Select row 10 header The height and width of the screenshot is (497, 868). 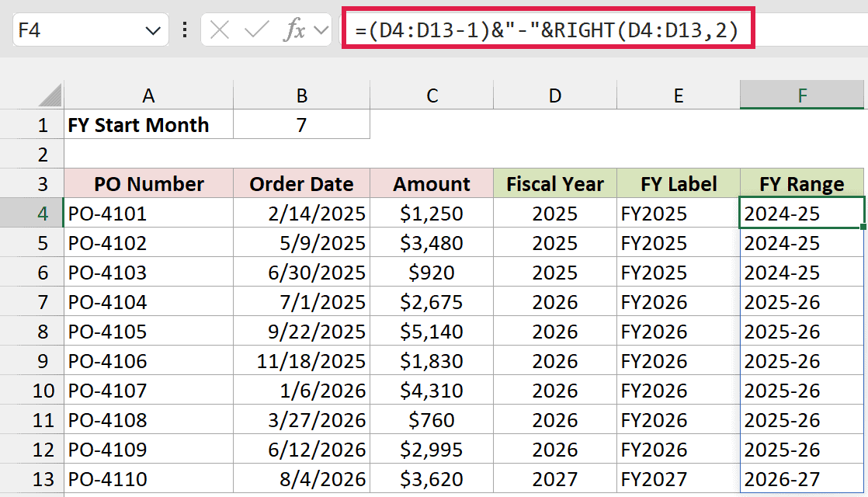point(32,390)
